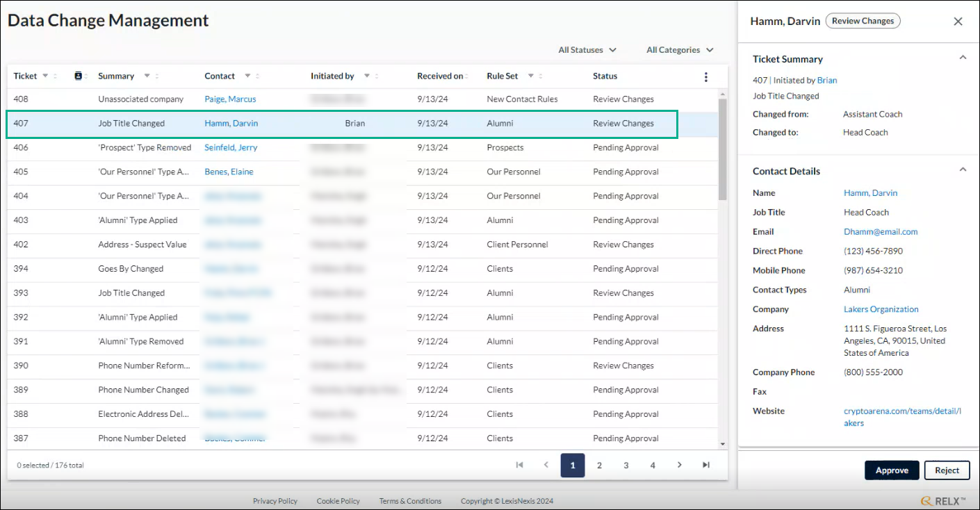
Task: Open the All Statuses dropdown
Action: point(586,49)
